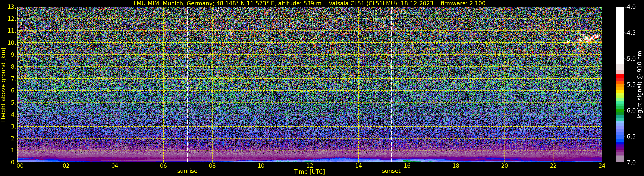
Task: Click the height axis tick '1.'
Action: coord(13,150)
